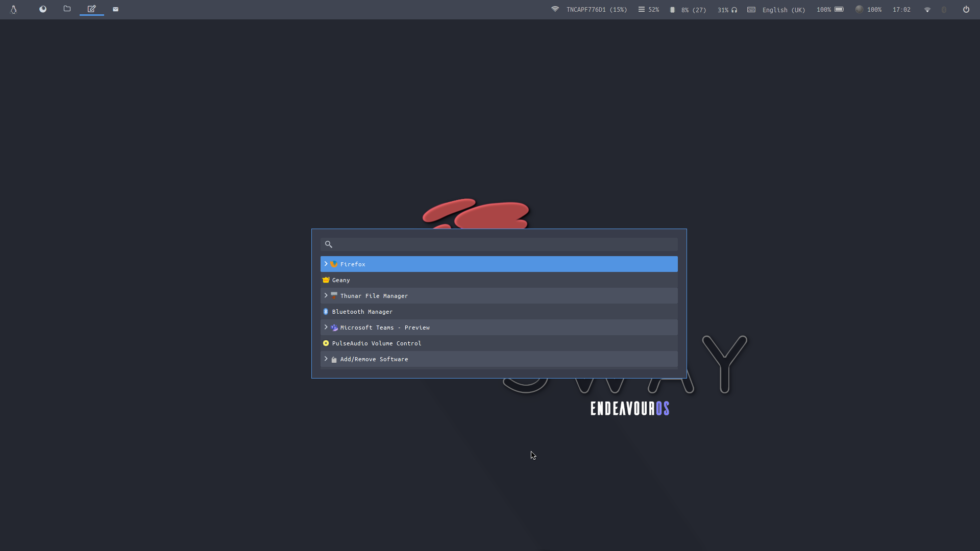Click the tray network applet icon
980x551 pixels.
[x=927, y=10]
